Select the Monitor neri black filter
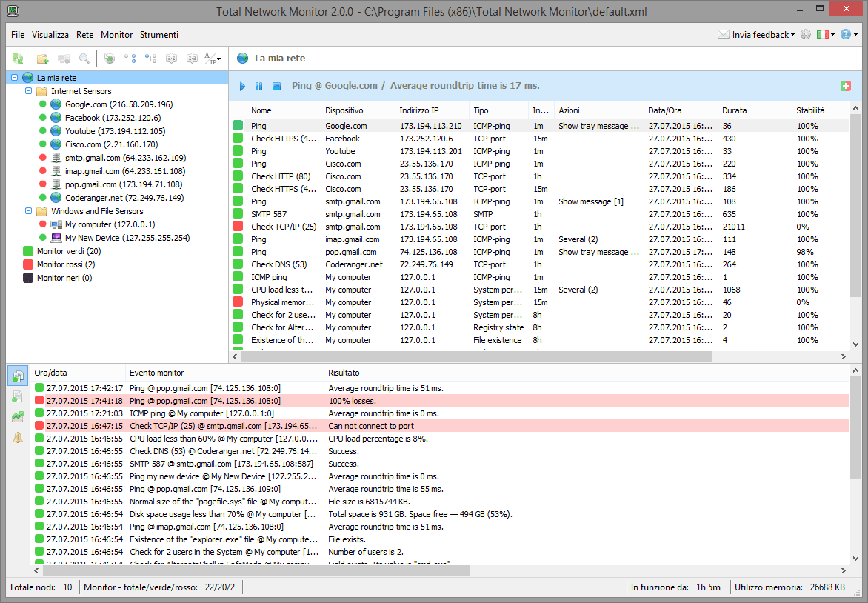This screenshot has height=603, width=868. [64, 278]
